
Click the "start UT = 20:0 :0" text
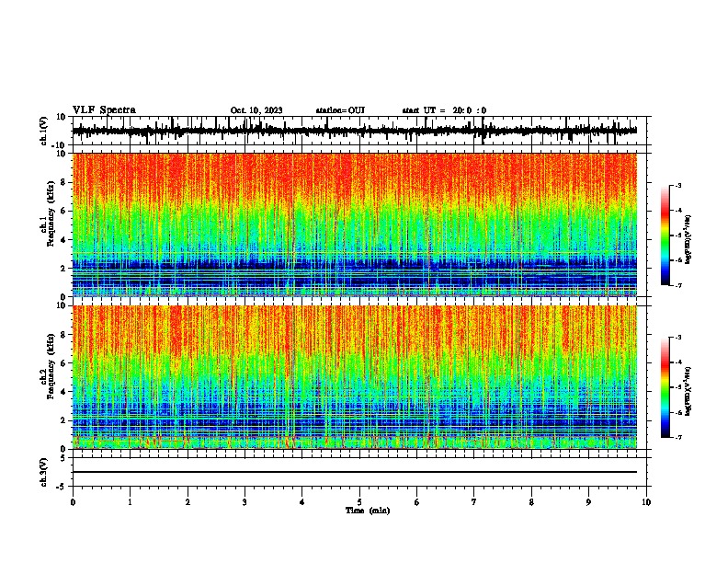click(444, 110)
